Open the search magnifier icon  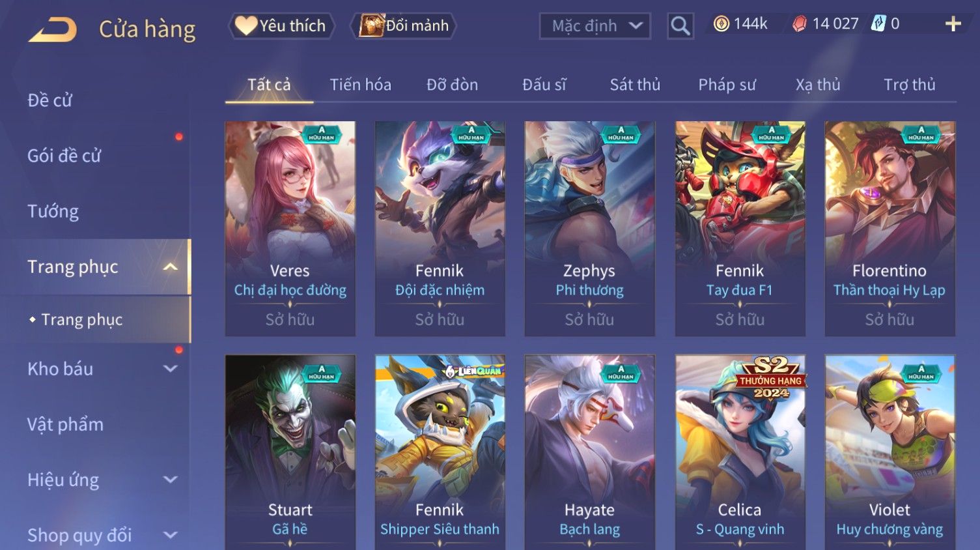click(680, 26)
